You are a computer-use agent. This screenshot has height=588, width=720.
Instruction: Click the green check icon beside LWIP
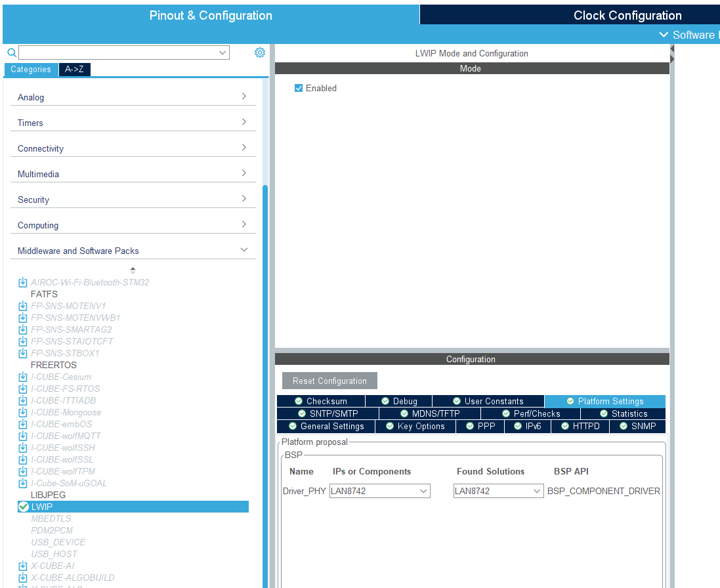point(23,507)
